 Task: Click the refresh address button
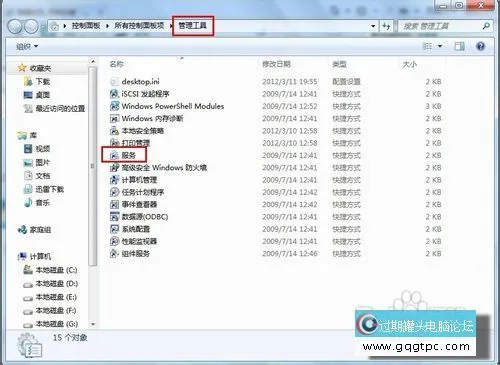(387, 26)
